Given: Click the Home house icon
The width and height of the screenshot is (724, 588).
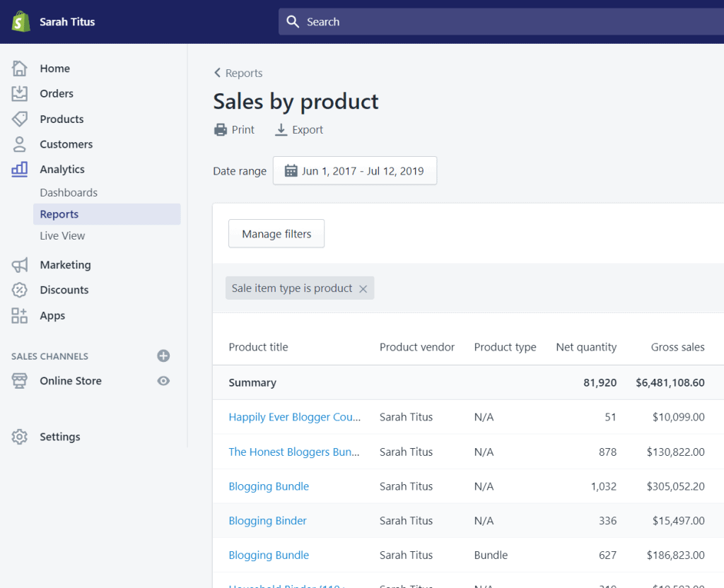Looking at the screenshot, I should 20,69.
